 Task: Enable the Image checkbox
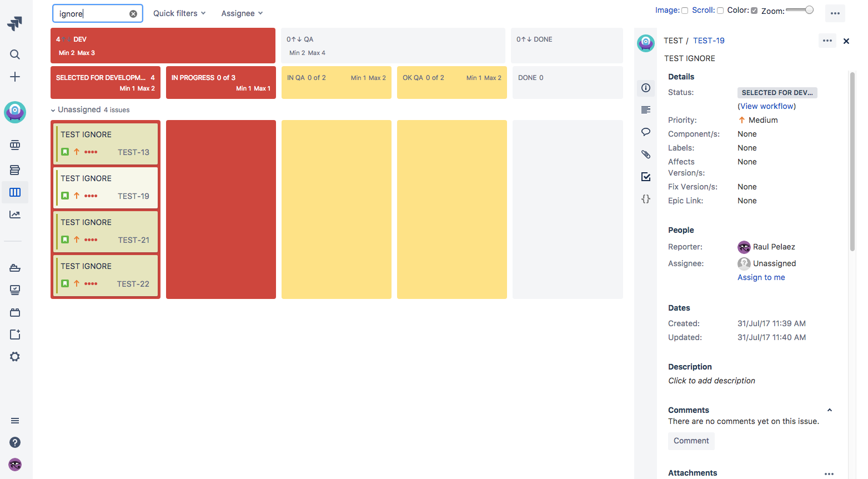tap(685, 11)
